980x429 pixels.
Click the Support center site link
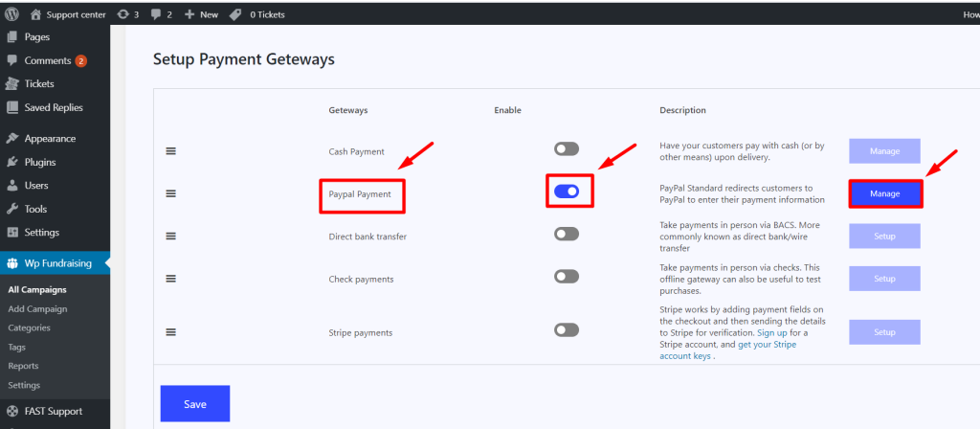[77, 14]
